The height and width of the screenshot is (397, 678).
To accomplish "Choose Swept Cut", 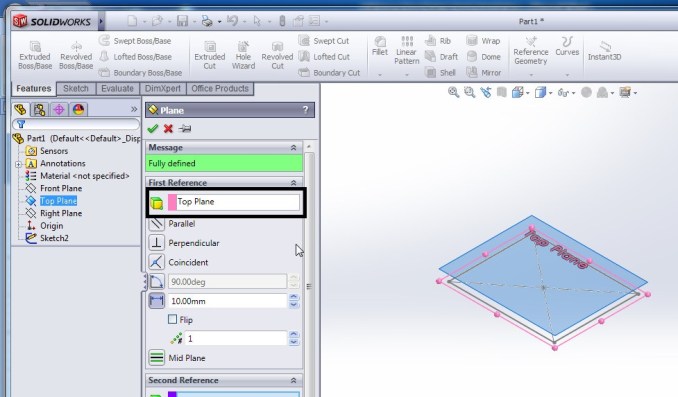I will pos(324,41).
